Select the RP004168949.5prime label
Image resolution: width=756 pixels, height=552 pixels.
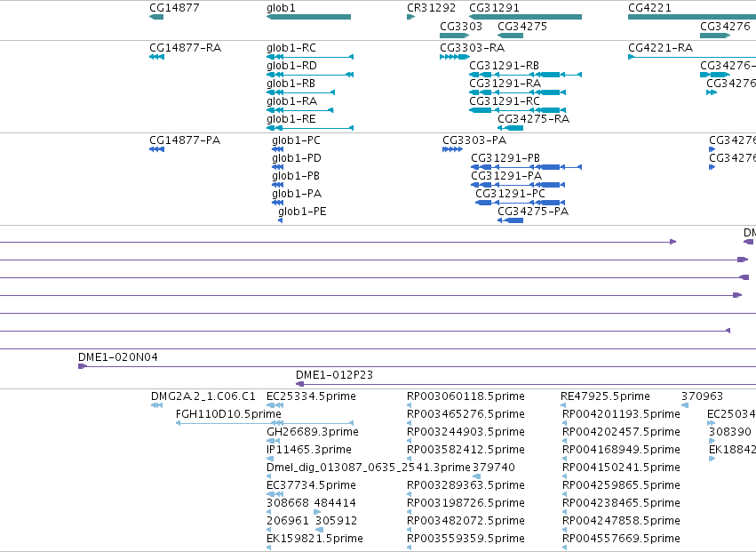(622, 450)
